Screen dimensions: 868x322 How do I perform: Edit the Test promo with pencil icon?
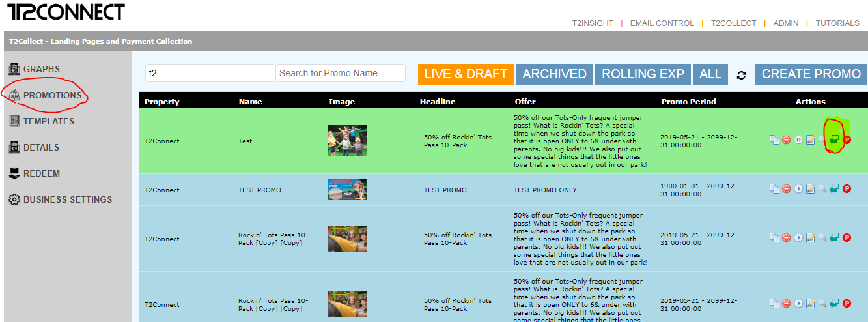coord(811,140)
